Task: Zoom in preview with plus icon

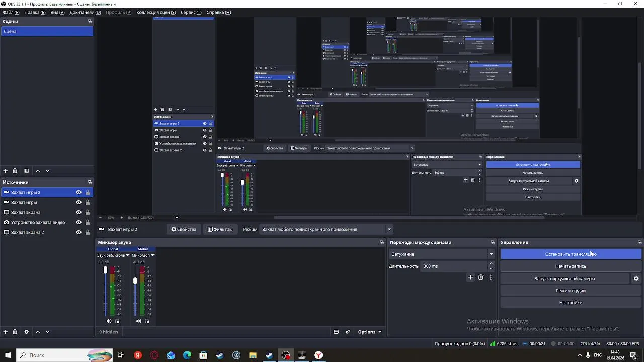Action: coord(121,218)
